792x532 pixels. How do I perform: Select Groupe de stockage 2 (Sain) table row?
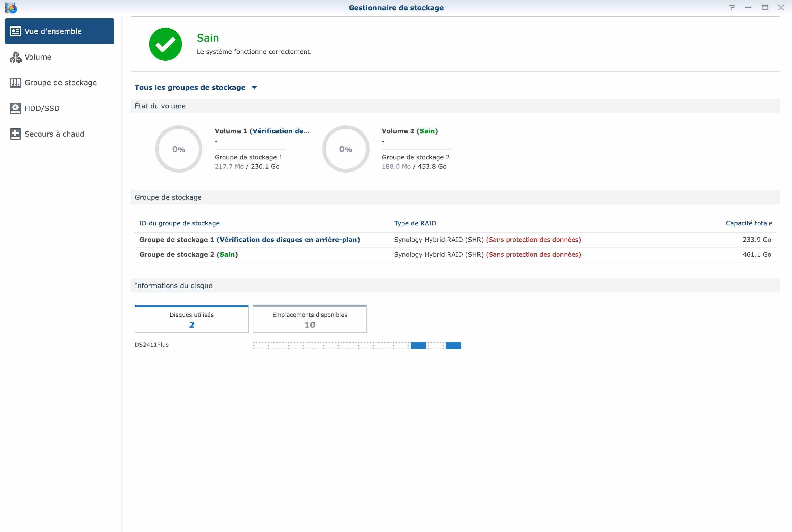[455, 254]
